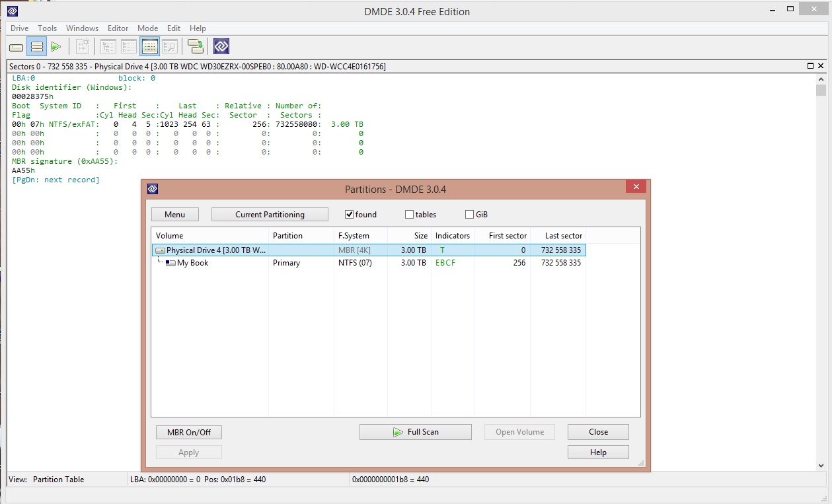Enable the tables checkbox
Image resolution: width=832 pixels, height=504 pixels.
409,215
